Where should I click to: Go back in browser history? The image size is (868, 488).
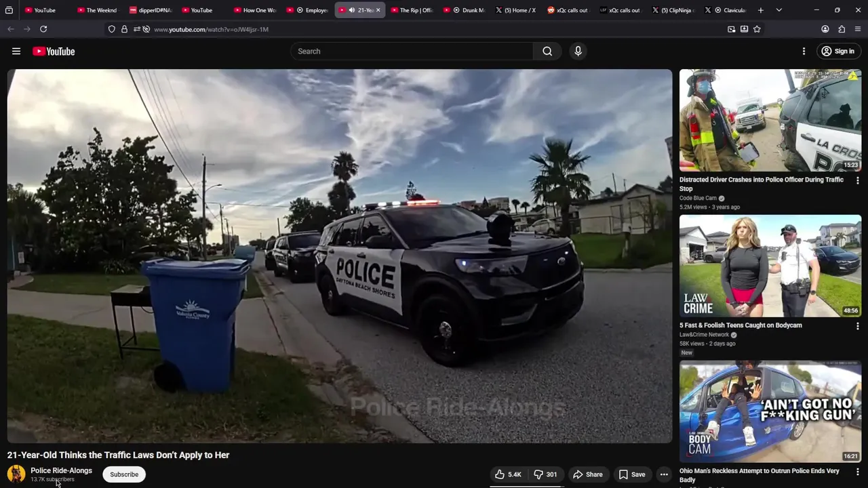11,29
